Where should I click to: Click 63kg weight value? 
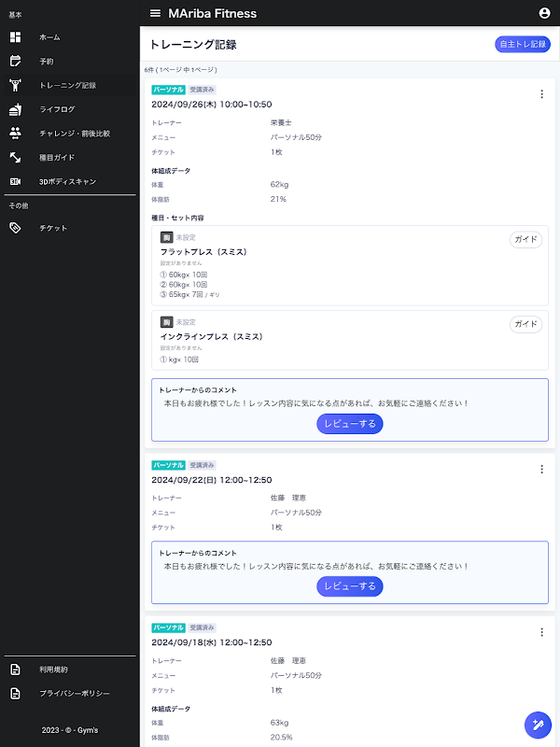click(x=279, y=723)
